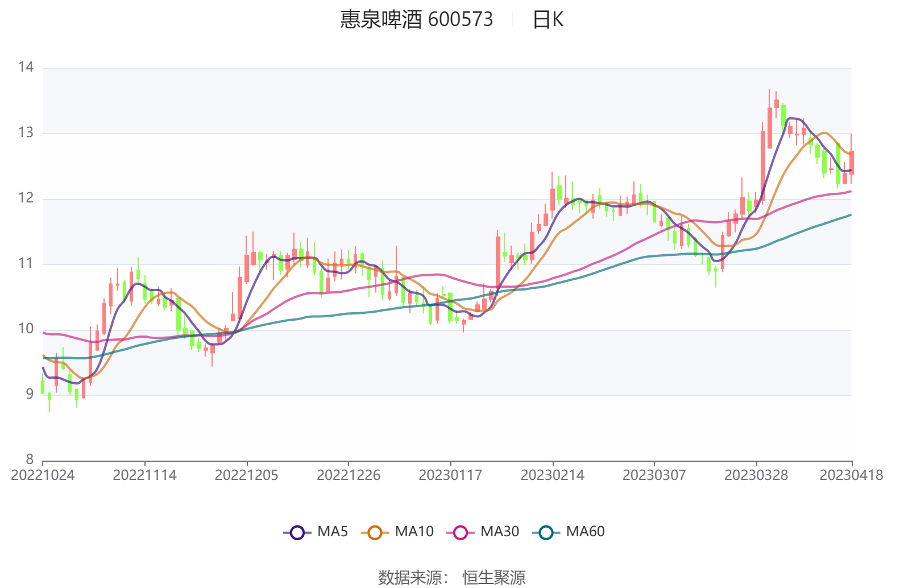Click the 20230328 x-axis date label

tap(756, 475)
